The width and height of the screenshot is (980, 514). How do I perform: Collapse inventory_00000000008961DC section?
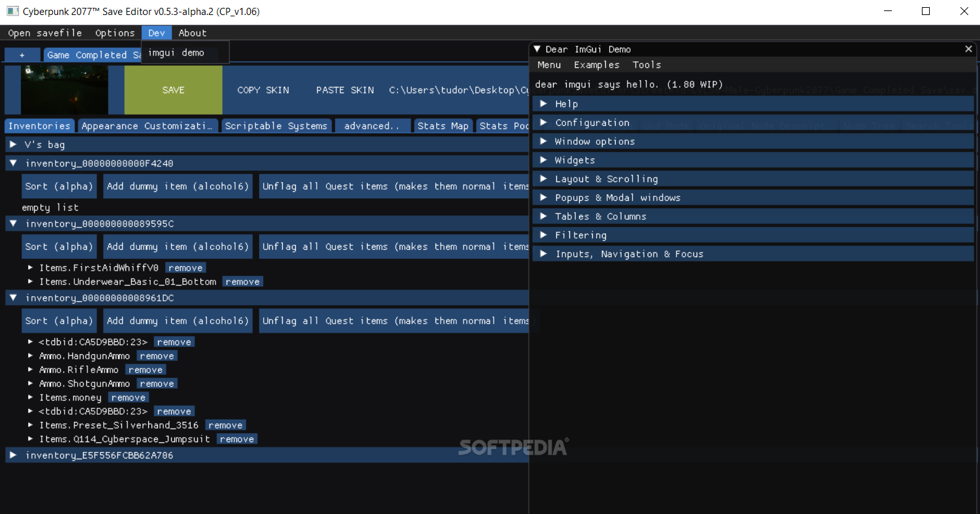click(266, 298)
